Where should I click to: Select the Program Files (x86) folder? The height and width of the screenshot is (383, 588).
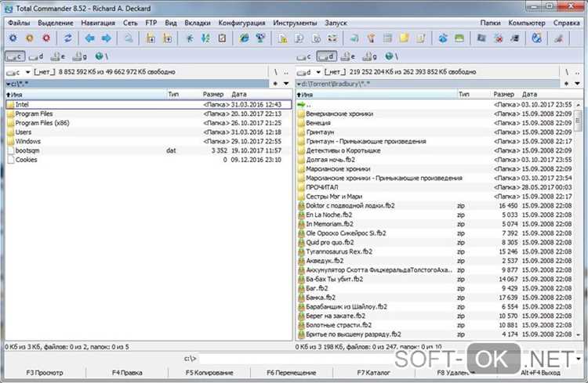click(148, 123)
